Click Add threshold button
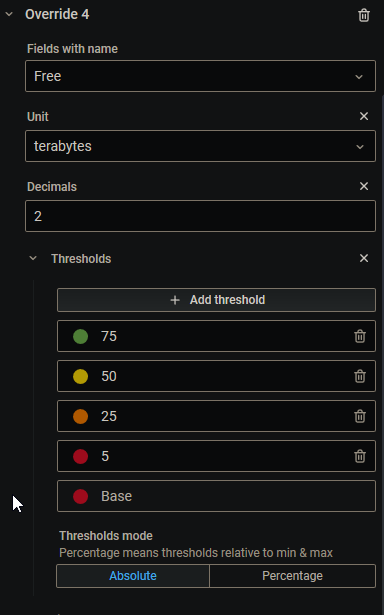Image resolution: width=384 pixels, height=615 pixels. coord(216,300)
